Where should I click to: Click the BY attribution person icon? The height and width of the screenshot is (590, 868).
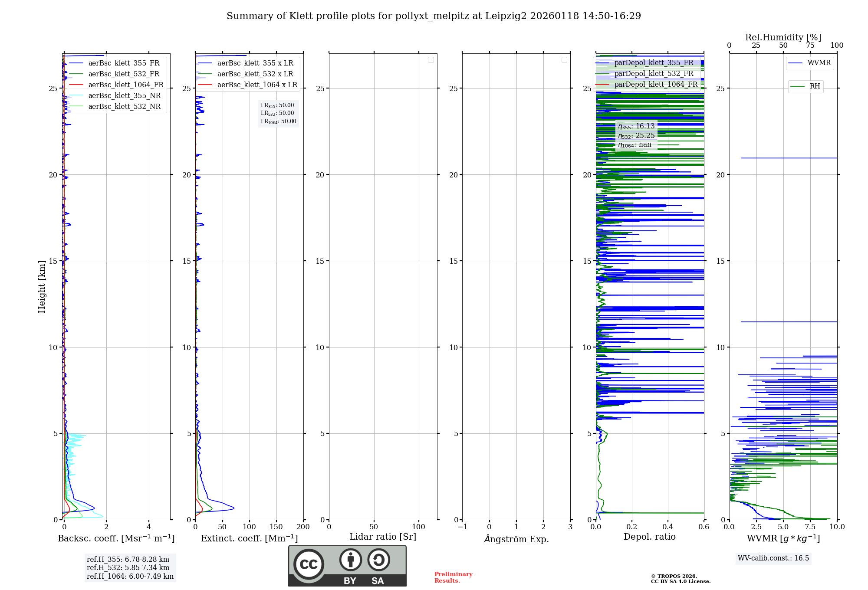350,560
